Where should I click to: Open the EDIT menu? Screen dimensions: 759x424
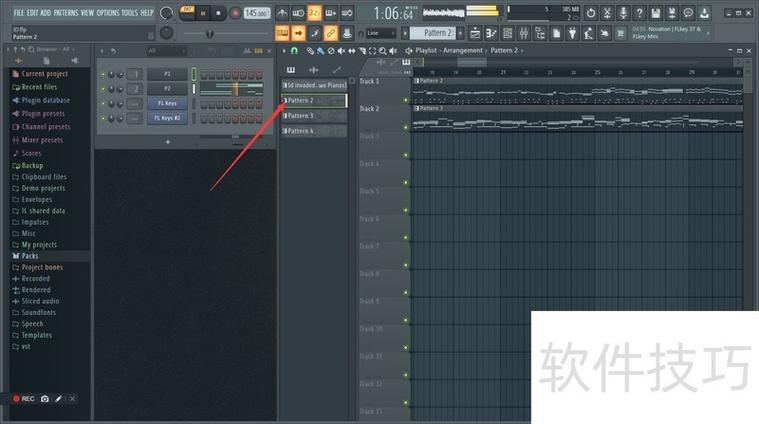coord(32,13)
